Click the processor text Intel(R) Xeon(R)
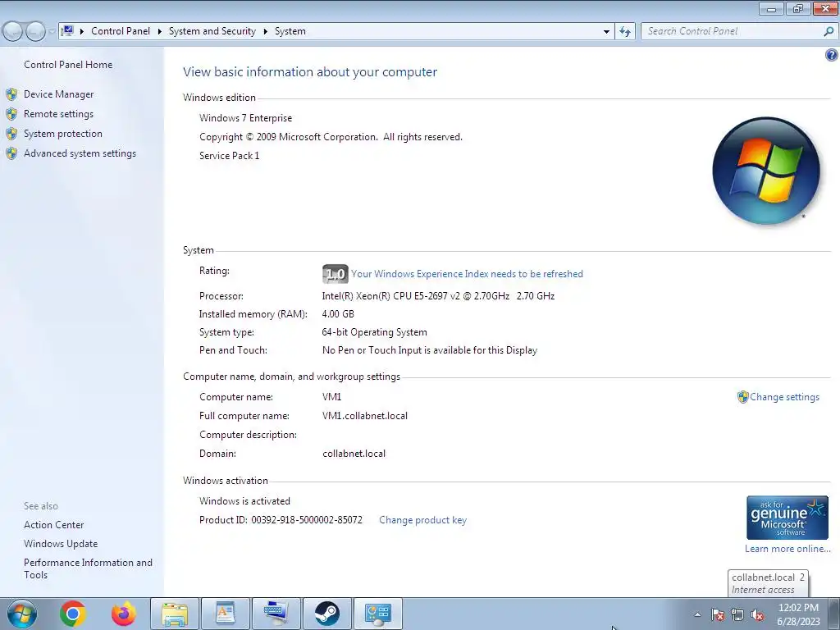The image size is (840, 630). click(x=438, y=296)
